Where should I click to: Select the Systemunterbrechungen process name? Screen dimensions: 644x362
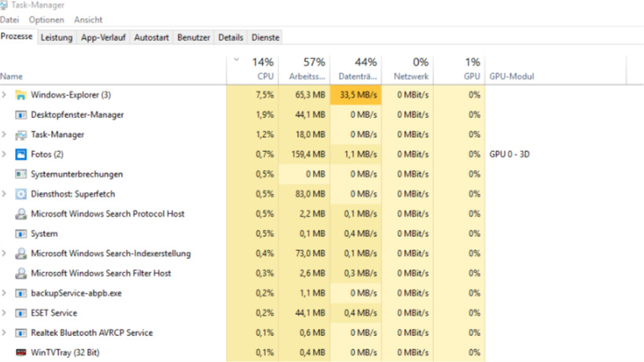tap(77, 174)
